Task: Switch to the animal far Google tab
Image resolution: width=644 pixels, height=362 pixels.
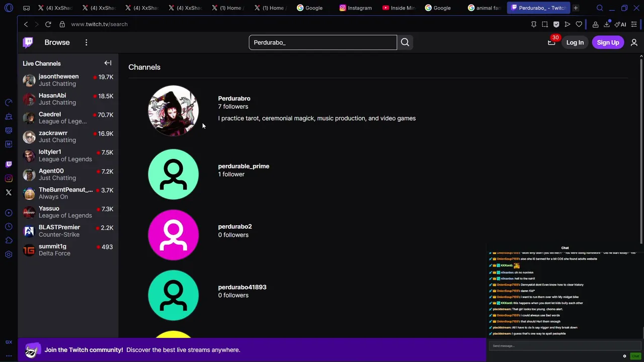Action: 484,8
